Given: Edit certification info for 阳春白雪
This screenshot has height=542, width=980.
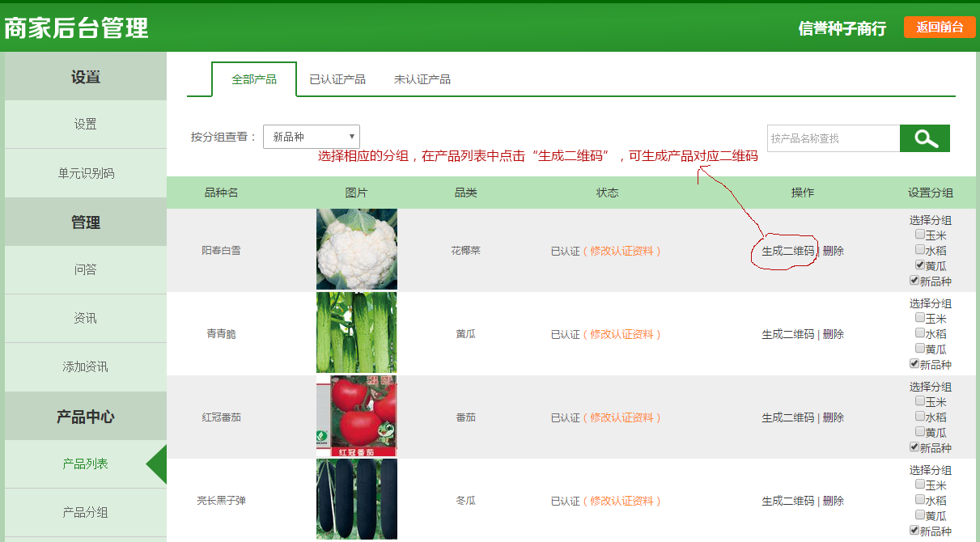Looking at the screenshot, I should 622,251.
